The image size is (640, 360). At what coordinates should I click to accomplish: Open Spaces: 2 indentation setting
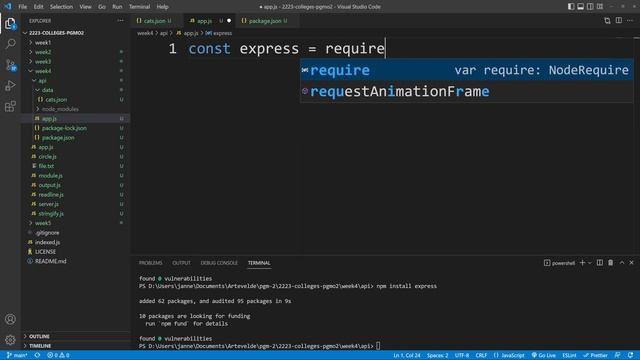click(437, 355)
